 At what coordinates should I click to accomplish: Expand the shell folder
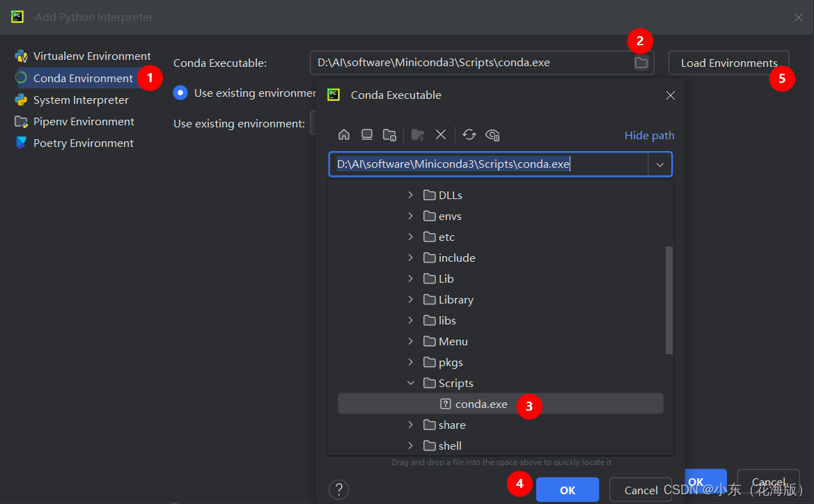point(410,446)
